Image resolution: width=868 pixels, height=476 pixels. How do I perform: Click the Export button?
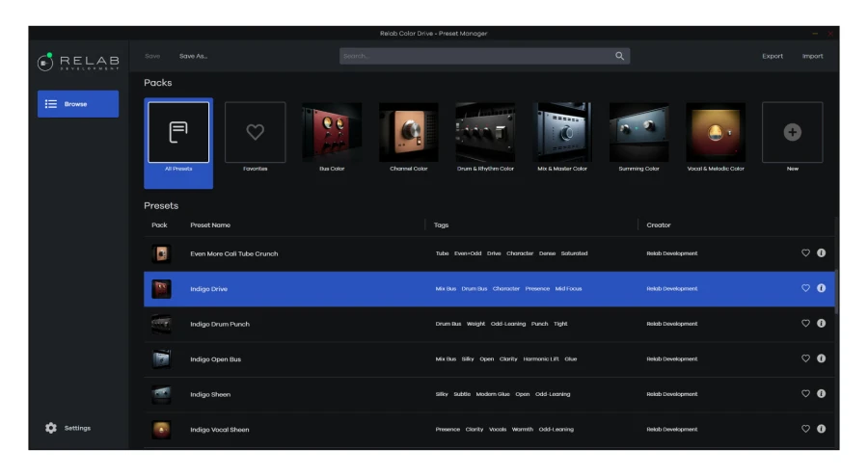click(x=773, y=56)
